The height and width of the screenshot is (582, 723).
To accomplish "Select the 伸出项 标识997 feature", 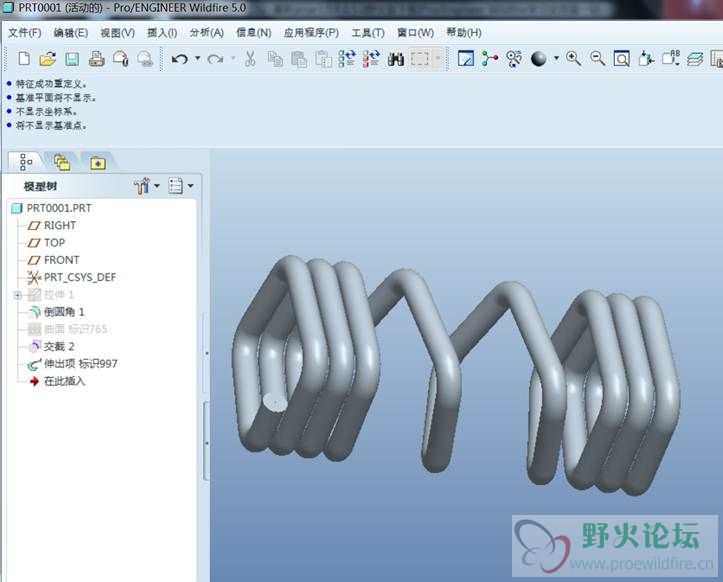I will 80,364.
